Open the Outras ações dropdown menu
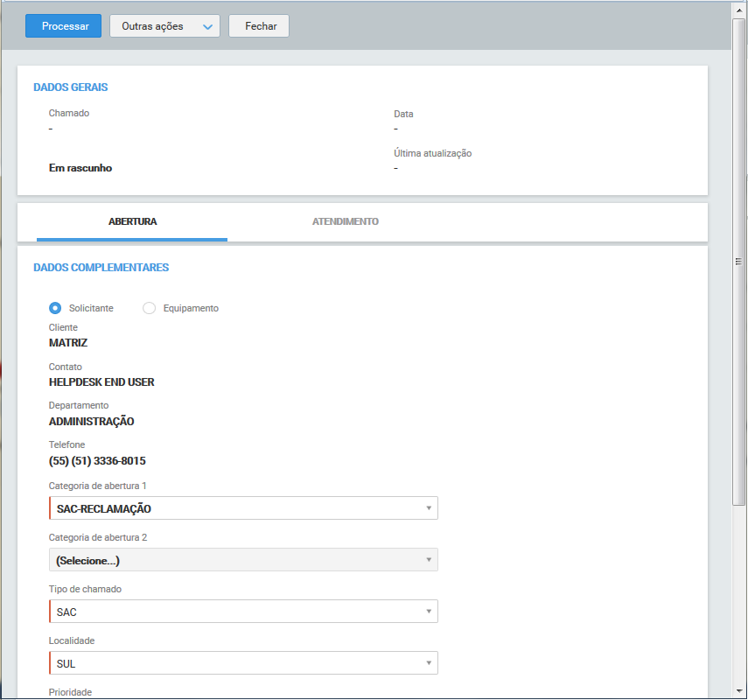The height and width of the screenshot is (700, 748). 164,26
